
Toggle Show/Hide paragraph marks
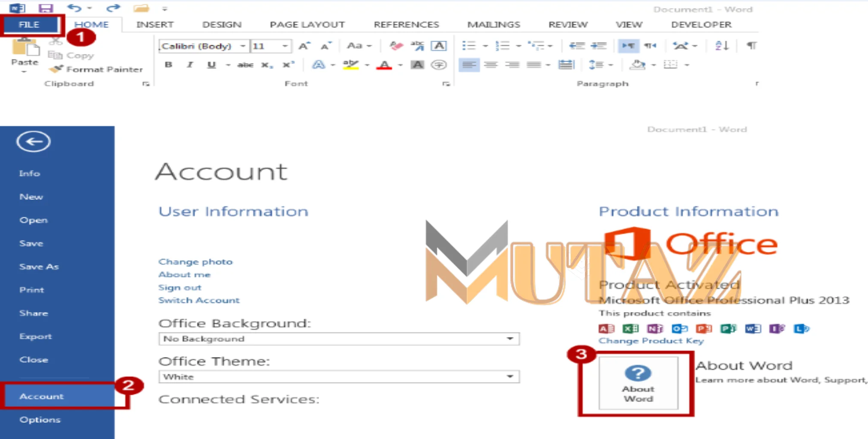click(x=751, y=45)
